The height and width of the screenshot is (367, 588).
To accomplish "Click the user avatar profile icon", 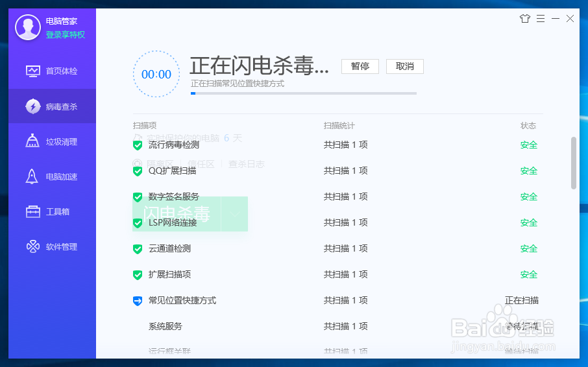I will click(x=28, y=27).
